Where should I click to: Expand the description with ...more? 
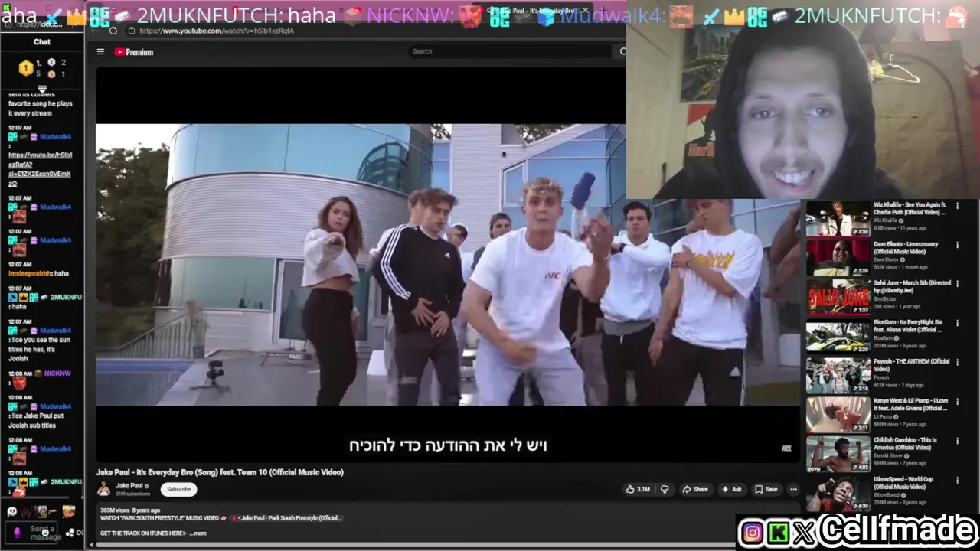click(198, 533)
